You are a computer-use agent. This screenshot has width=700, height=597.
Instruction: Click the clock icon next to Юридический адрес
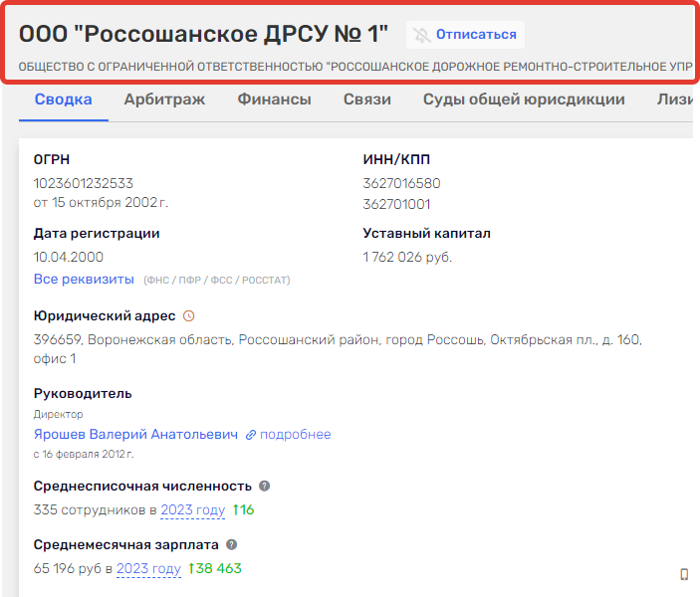click(x=189, y=315)
